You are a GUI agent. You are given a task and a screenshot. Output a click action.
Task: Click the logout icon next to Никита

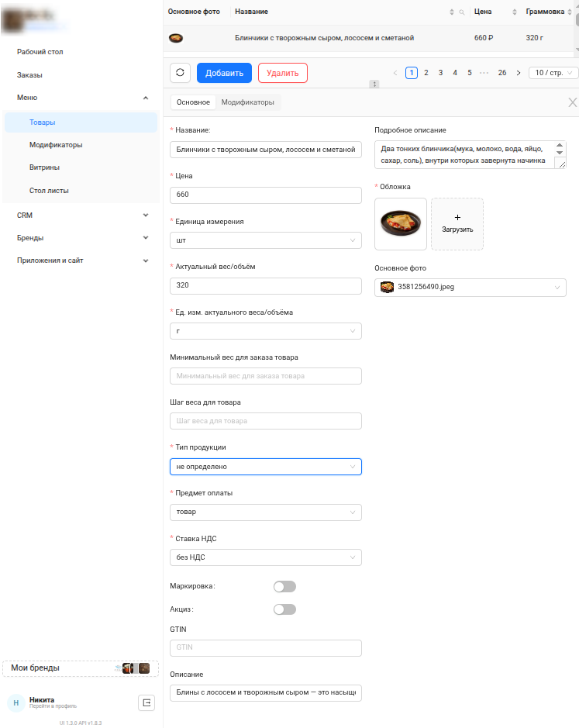[x=146, y=702]
